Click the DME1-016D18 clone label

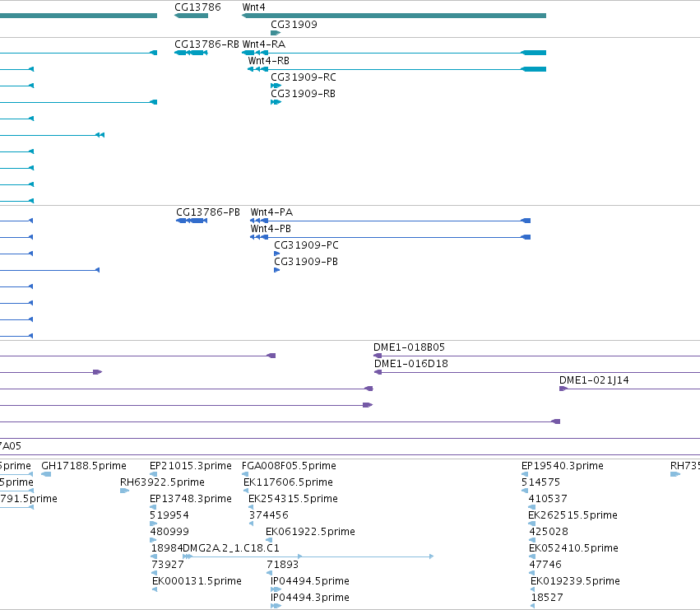411,364
